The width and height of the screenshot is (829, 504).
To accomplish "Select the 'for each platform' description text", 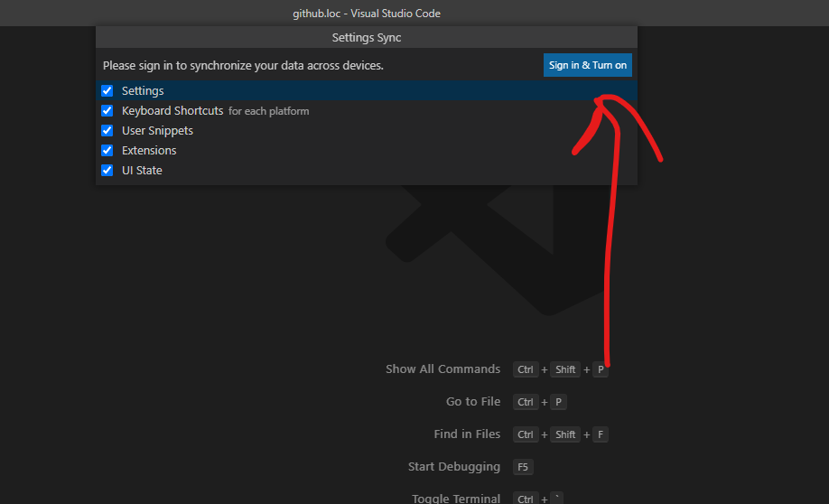I will click(268, 111).
